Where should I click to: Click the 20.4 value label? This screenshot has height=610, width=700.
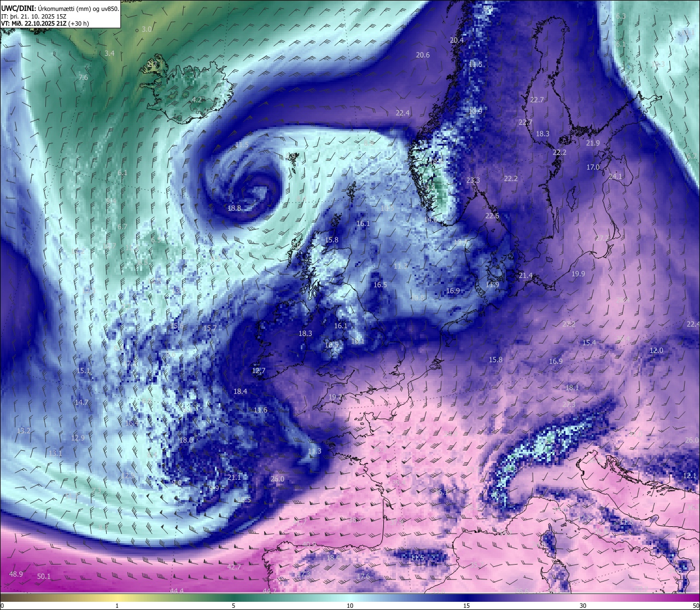[x=456, y=40]
